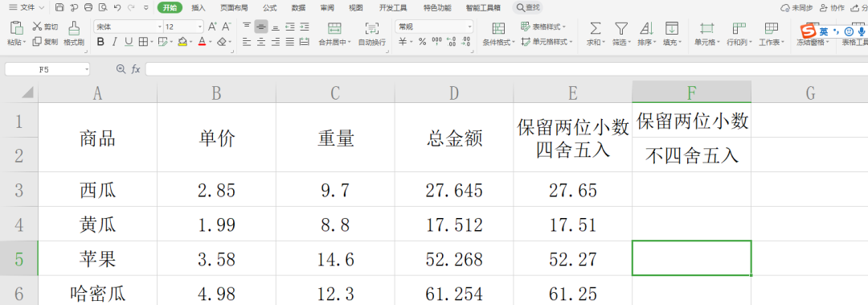Align text left horizontally
The image size is (868, 305).
pos(247,42)
